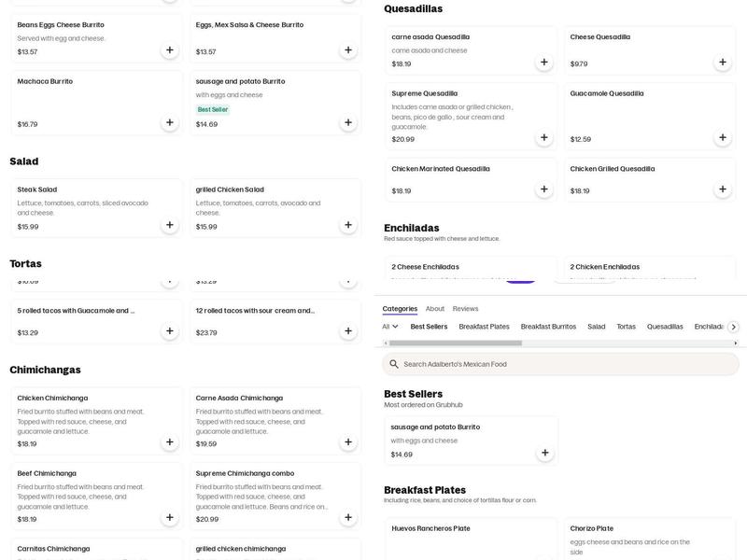Add Machaca Burrito to cart
The height and width of the screenshot is (560, 747).
click(x=170, y=122)
